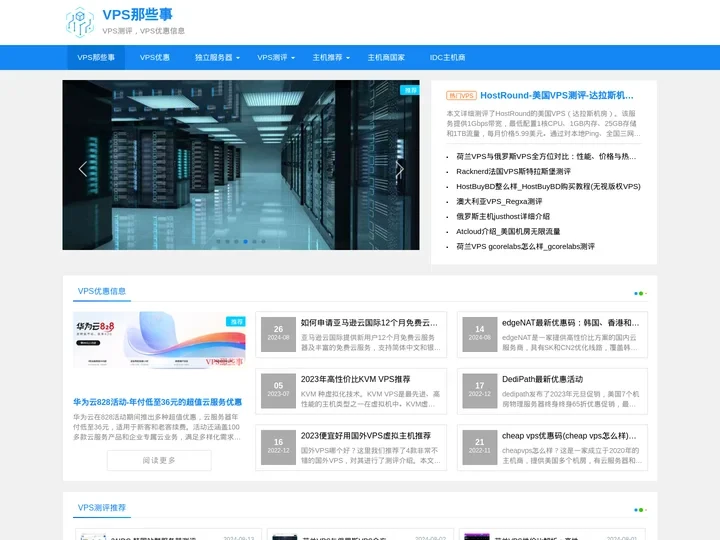Screen dimensions: 720x540
Task: Click the VPS那些事 site title text
Action: pyautogui.click(x=137, y=15)
